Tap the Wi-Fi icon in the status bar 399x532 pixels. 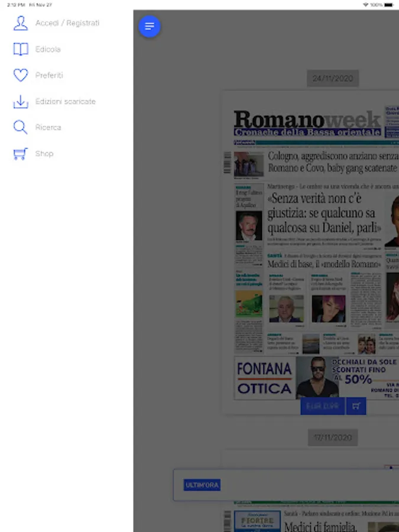[x=365, y=5]
